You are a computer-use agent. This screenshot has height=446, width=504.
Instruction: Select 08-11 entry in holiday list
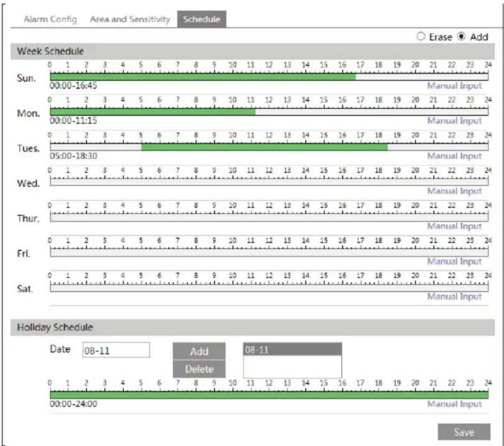(292, 350)
